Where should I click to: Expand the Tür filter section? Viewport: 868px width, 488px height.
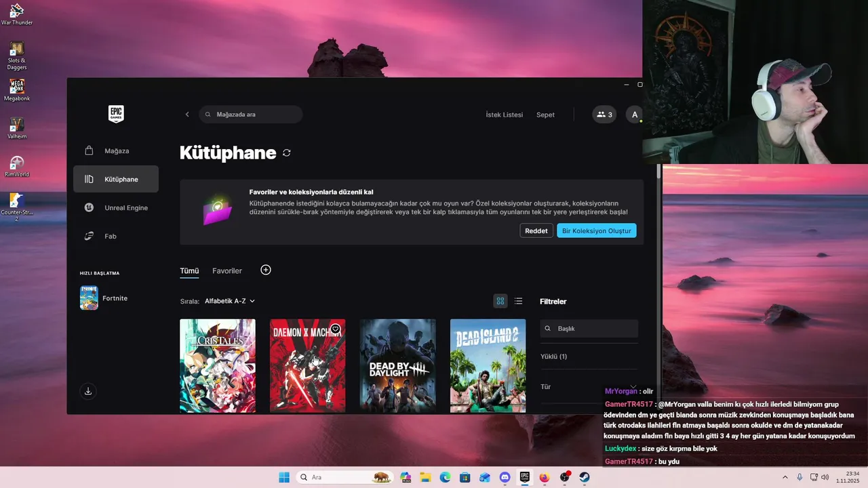pyautogui.click(x=589, y=386)
